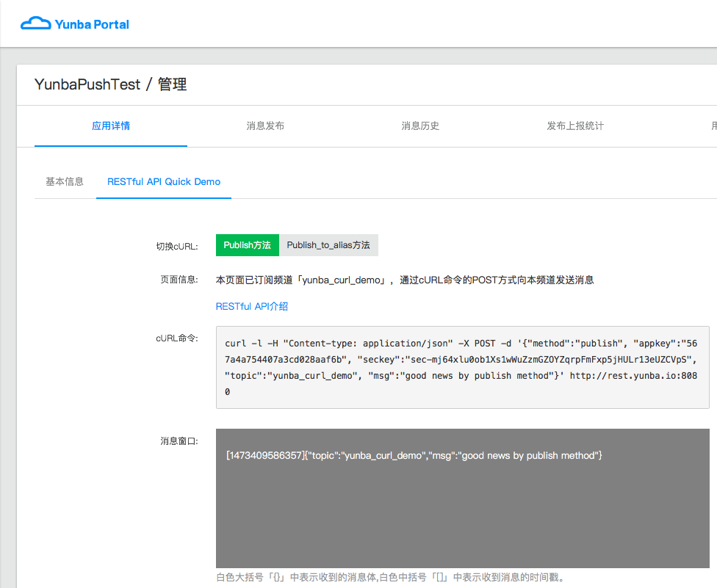Click inside the cURL command box
The height and width of the screenshot is (588, 717).
point(462,367)
